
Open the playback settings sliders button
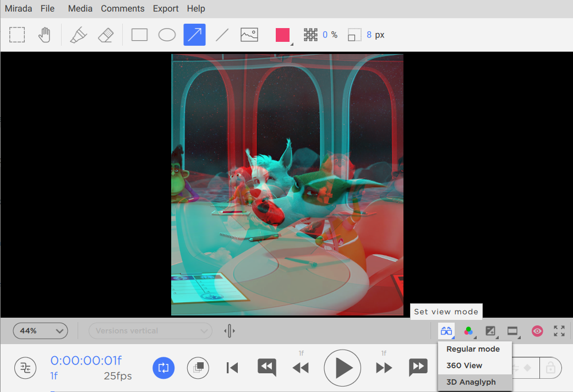coord(25,368)
